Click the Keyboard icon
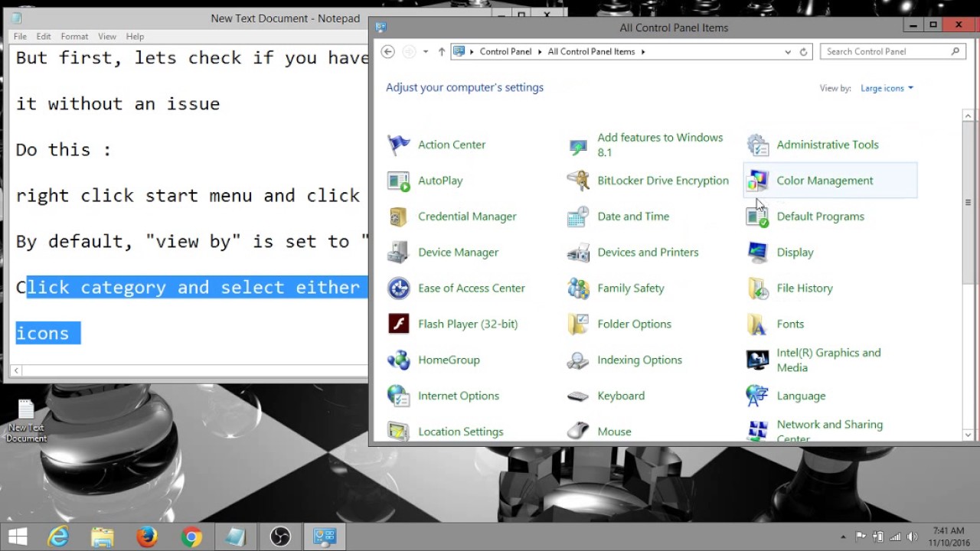The width and height of the screenshot is (980, 551). [x=578, y=396]
